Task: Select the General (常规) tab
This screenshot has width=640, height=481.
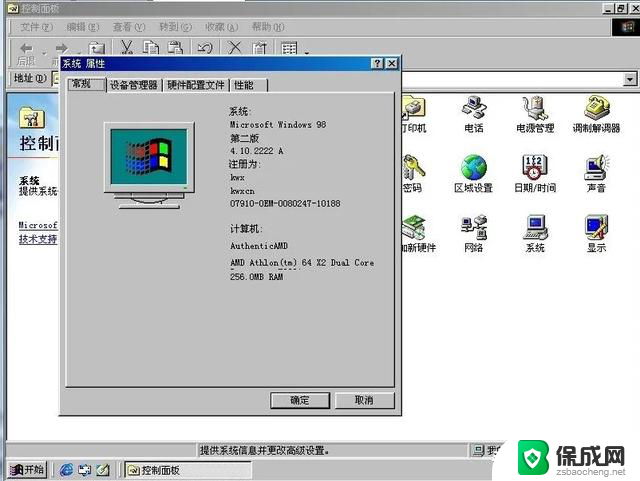Action: (87, 84)
